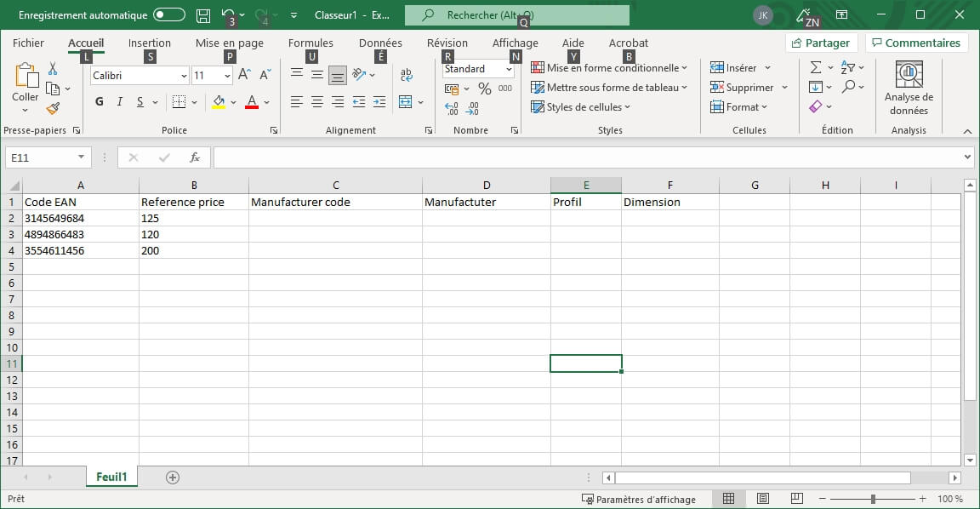
Task: Switch to page break preview view
Action: (x=797, y=499)
